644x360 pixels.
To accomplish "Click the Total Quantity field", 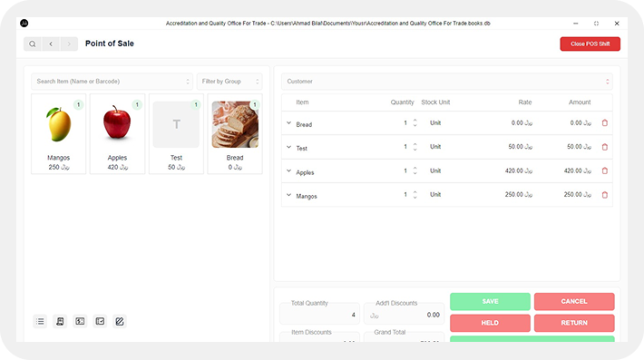I will click(x=319, y=314).
